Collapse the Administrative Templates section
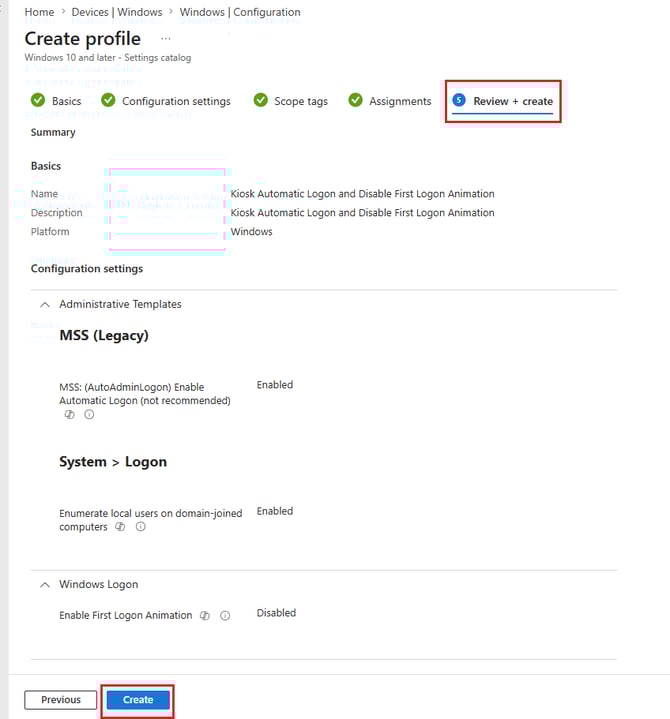Image resolution: width=670 pixels, height=719 pixels. pyautogui.click(x=45, y=304)
